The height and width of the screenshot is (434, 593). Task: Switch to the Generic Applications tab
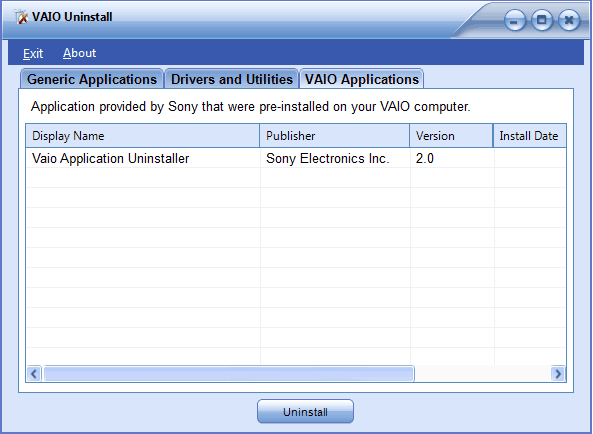click(x=92, y=79)
